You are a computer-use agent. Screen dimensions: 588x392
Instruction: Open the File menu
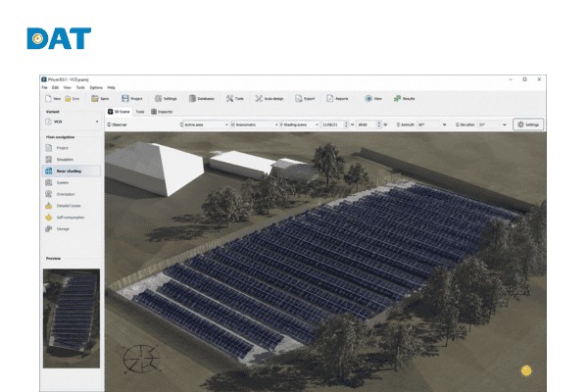(45, 87)
